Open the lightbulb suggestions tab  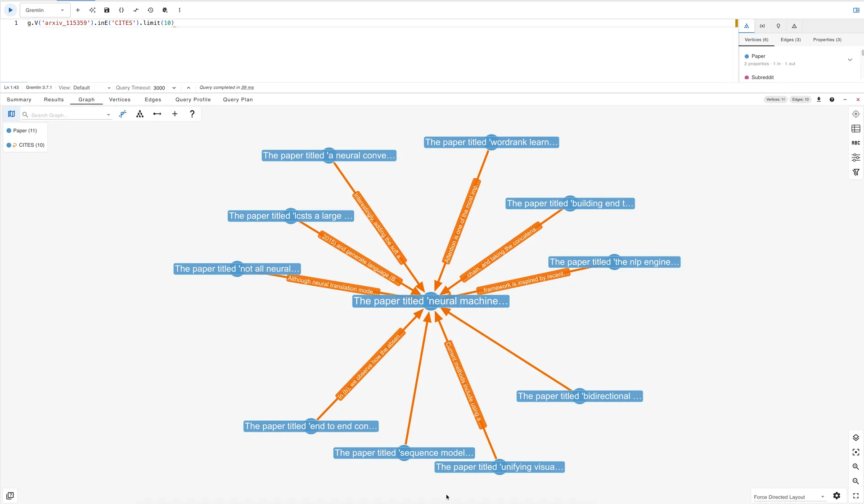[778, 26]
